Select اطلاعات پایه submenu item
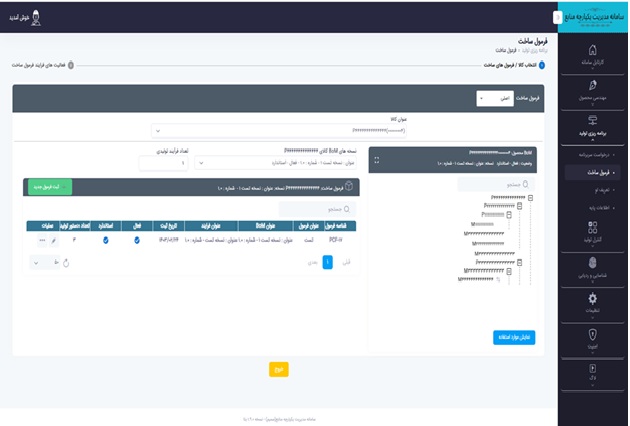The width and height of the screenshot is (630, 426). click(599, 208)
